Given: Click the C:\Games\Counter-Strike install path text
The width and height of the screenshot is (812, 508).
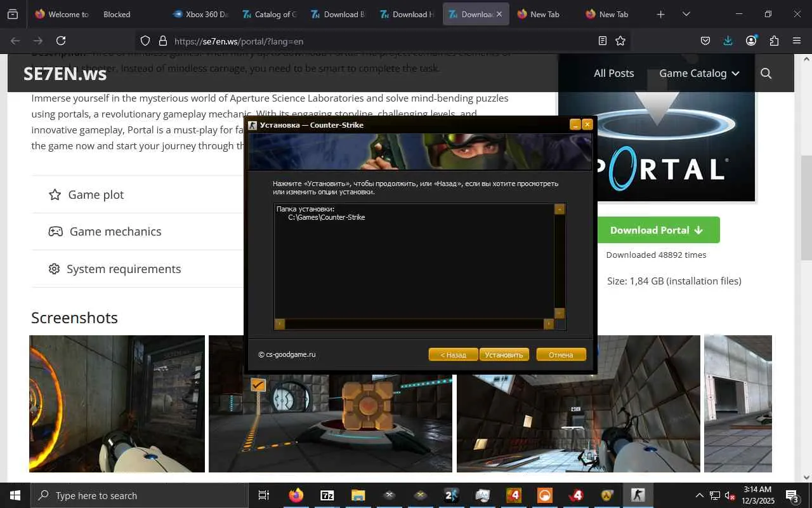Looking at the screenshot, I should (327, 217).
